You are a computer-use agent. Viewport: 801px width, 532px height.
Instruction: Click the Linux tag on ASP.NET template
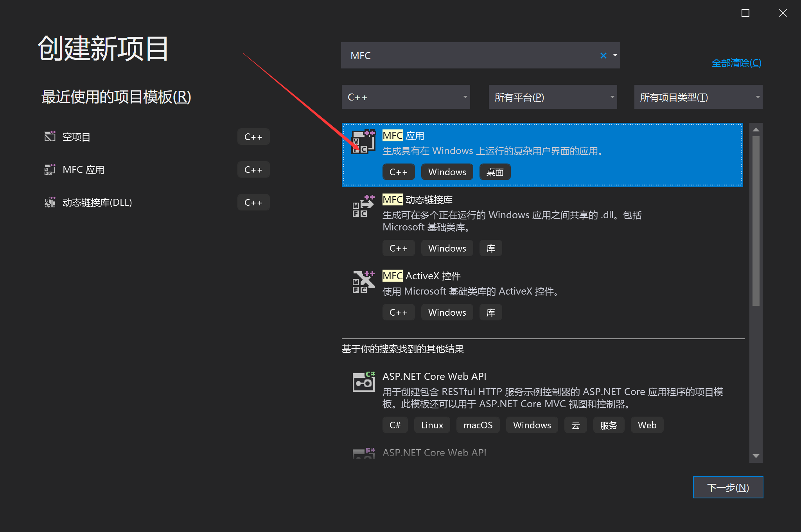[x=432, y=425]
